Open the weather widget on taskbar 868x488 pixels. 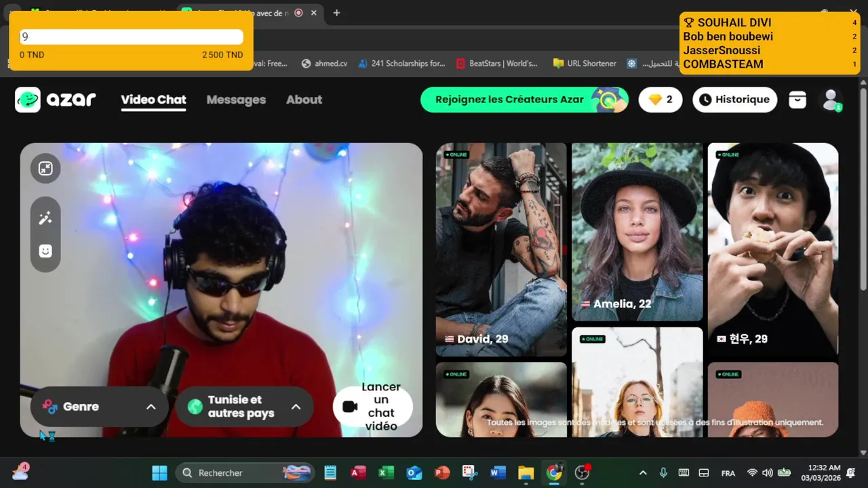pyautogui.click(x=20, y=471)
